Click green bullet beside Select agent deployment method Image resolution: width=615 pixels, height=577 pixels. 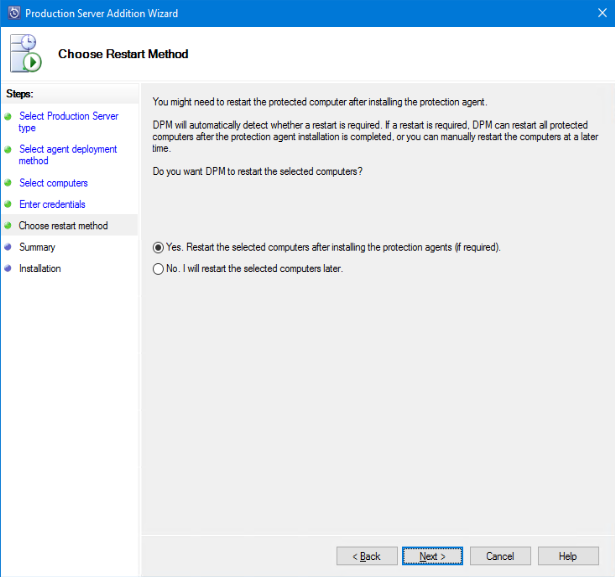pyautogui.click(x=9, y=149)
